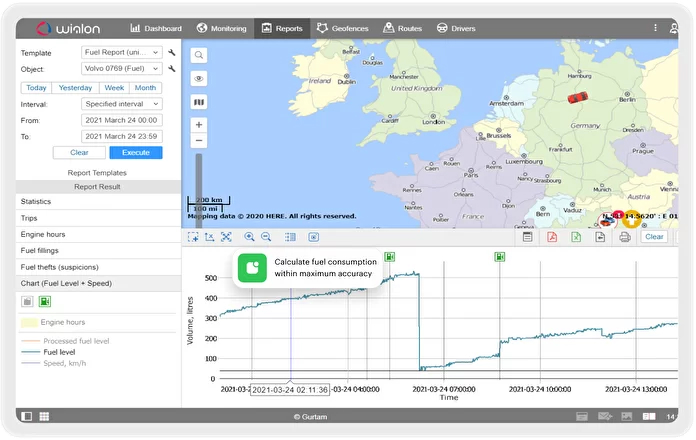Zoom out the map with minus button
696x440 pixels.
[199, 141]
